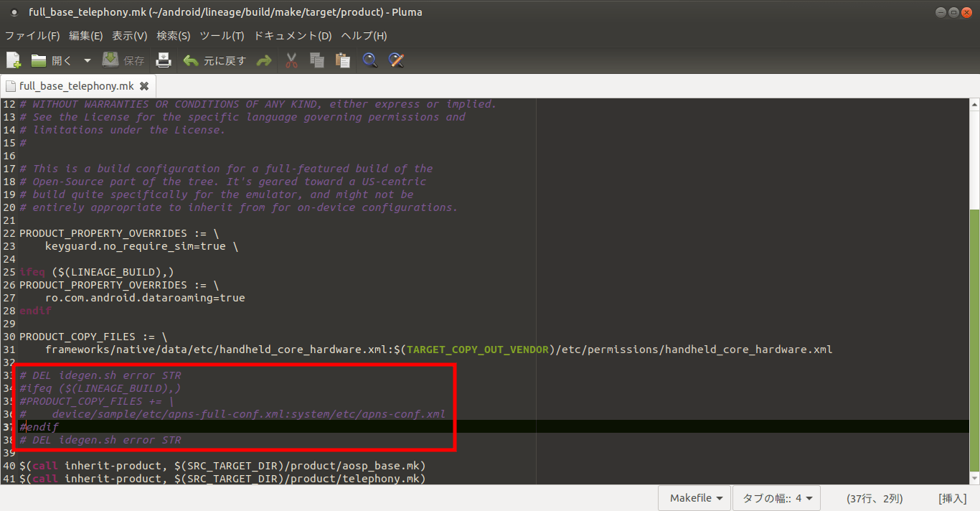The image size is (980, 511).
Task: Expand the recent files arrow beside 開く
Action: pos(88,61)
